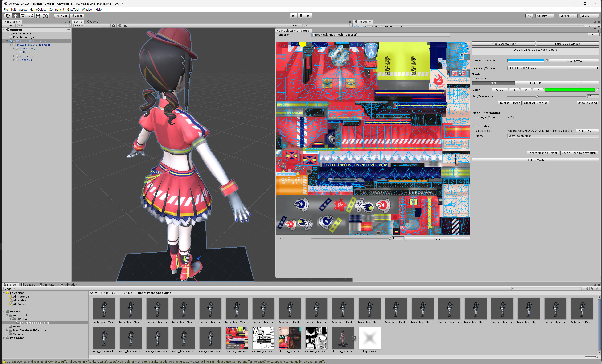602x364 pixels.
Task: Click the Delete Mesh button
Action: click(535, 160)
